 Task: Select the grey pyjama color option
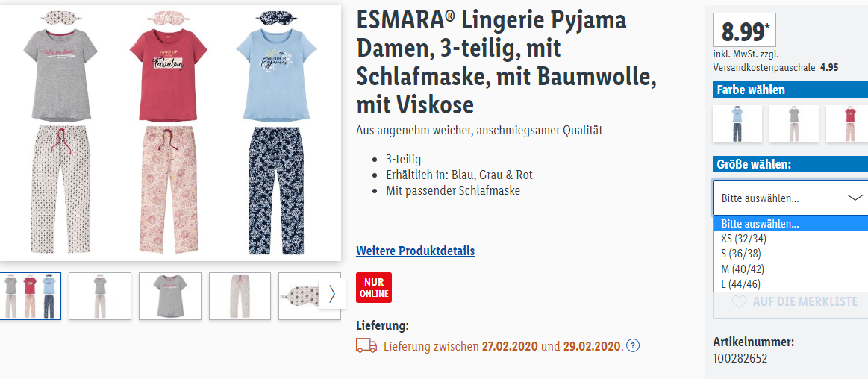tap(794, 124)
